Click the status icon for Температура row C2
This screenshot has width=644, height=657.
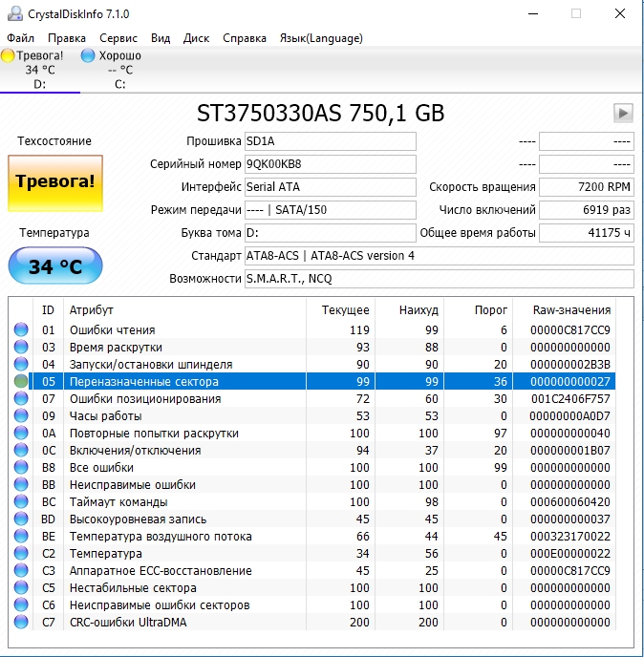(21, 553)
